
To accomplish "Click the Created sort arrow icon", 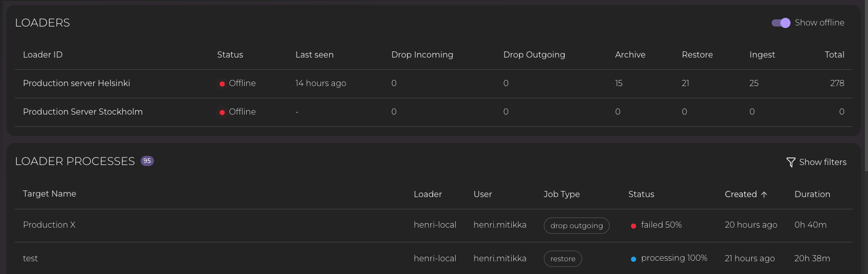I will [764, 195].
